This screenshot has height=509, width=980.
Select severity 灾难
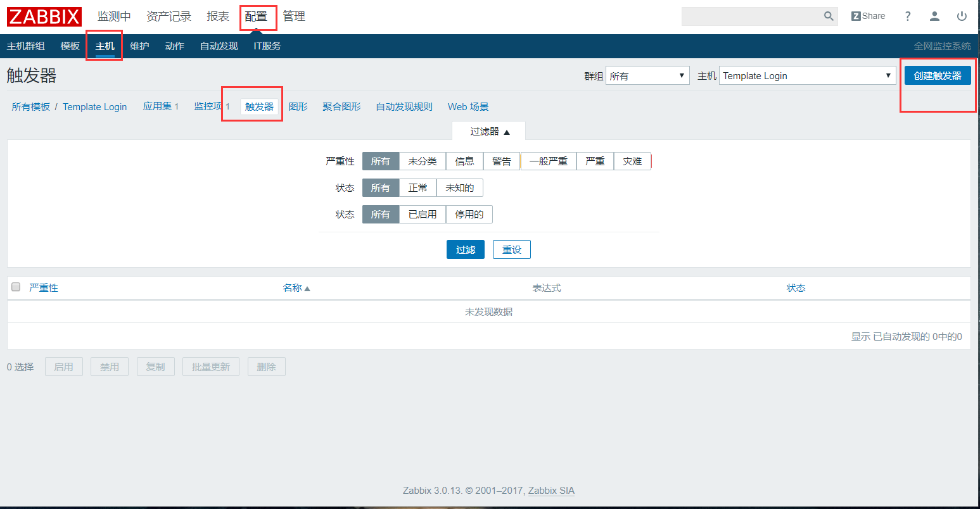click(632, 161)
